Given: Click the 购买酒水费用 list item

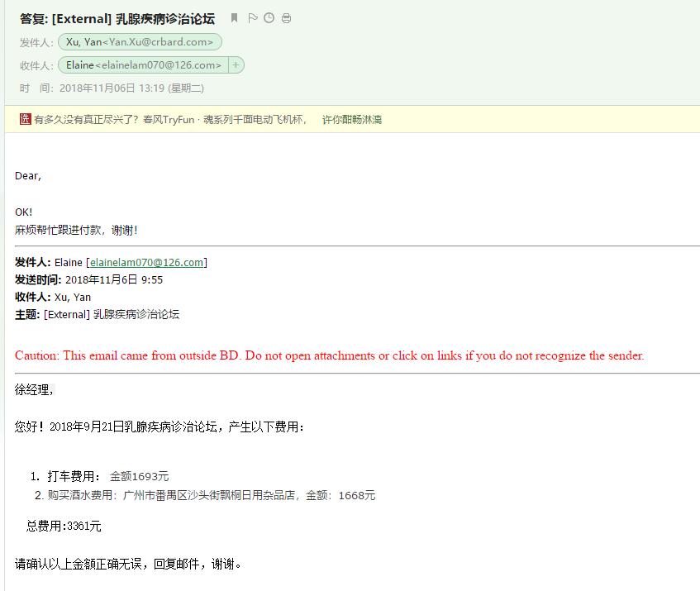Looking at the screenshot, I should tap(211, 496).
